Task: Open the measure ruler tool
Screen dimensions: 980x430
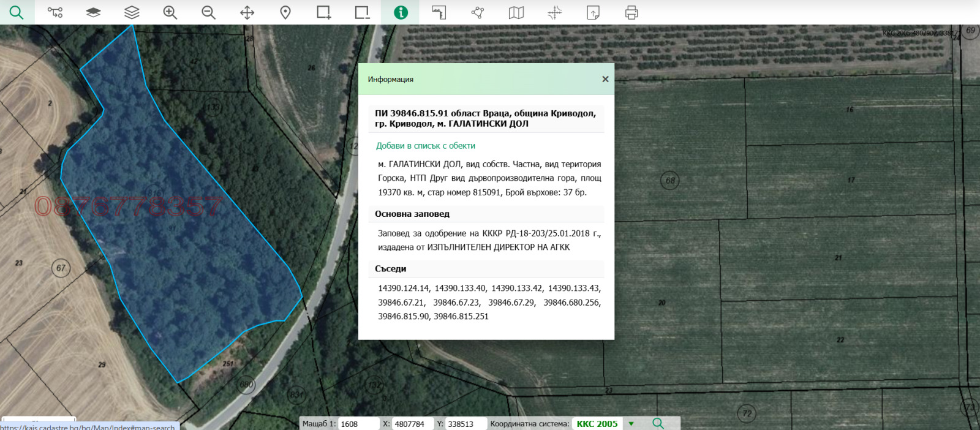Action: [439, 12]
